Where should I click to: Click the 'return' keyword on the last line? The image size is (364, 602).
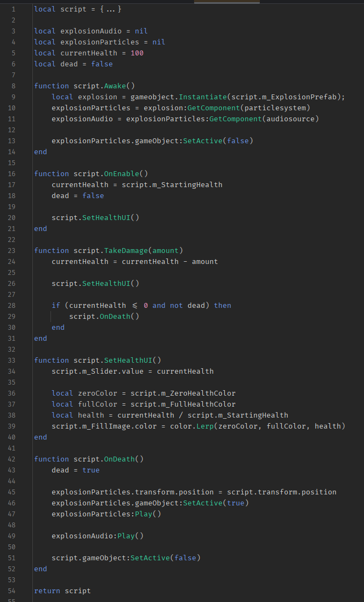pos(47,591)
